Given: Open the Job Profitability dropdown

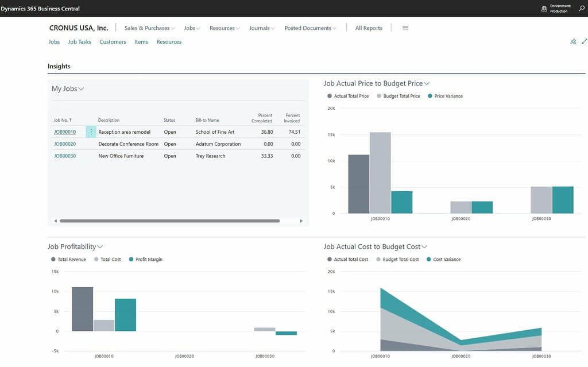Looking at the screenshot, I should pyautogui.click(x=75, y=246).
